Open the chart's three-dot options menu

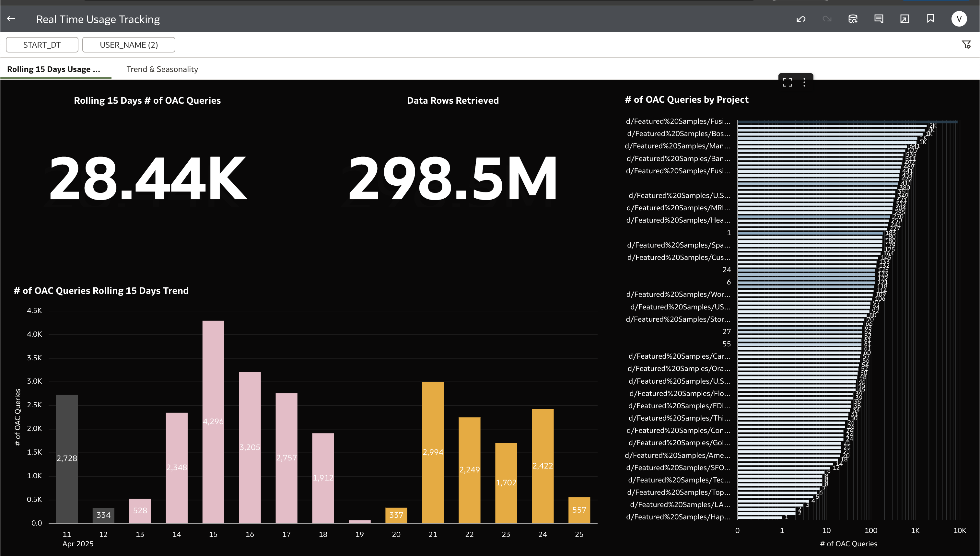tap(804, 82)
